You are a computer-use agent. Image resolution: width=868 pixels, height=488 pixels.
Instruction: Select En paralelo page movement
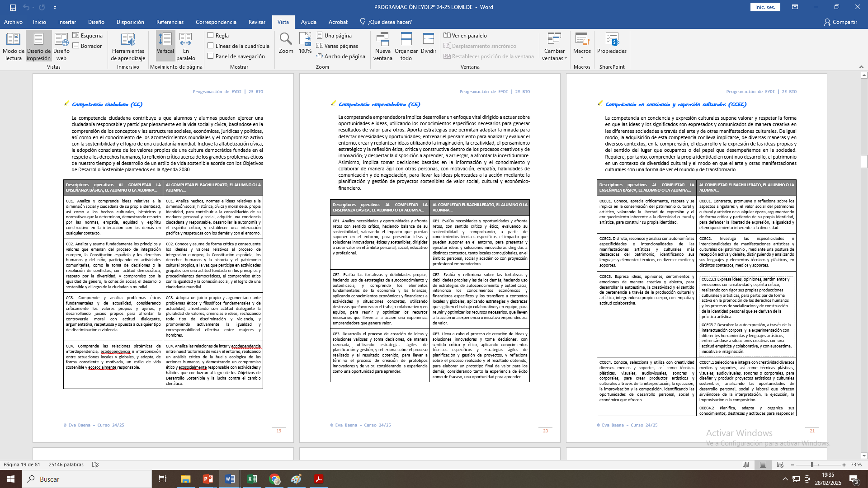click(185, 46)
